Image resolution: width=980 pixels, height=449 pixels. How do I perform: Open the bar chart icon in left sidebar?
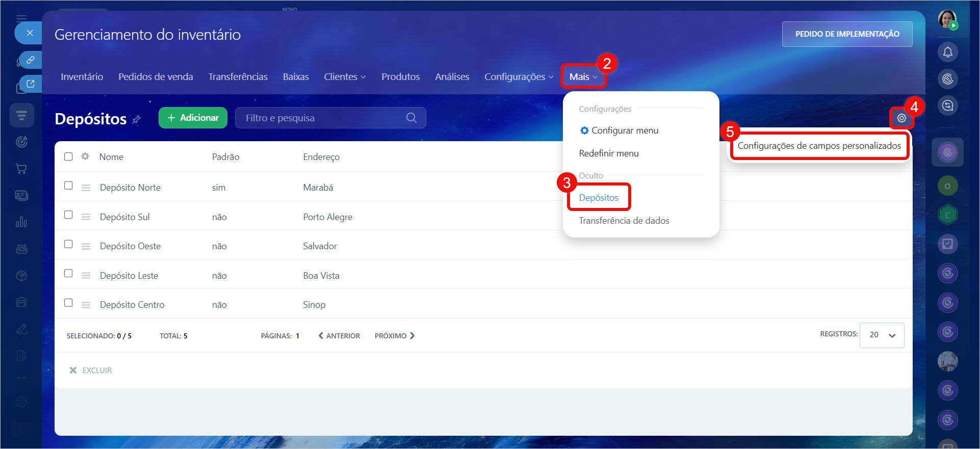tap(21, 222)
